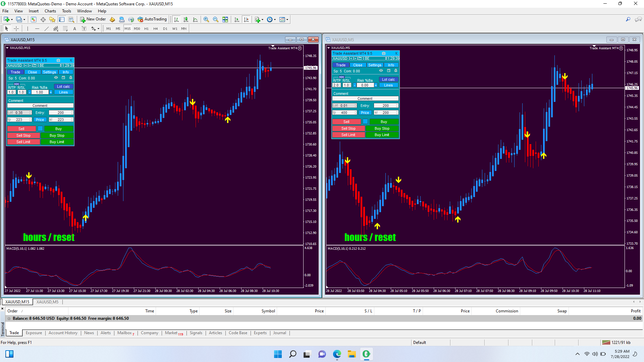Click the tile windows icon

coord(225,19)
